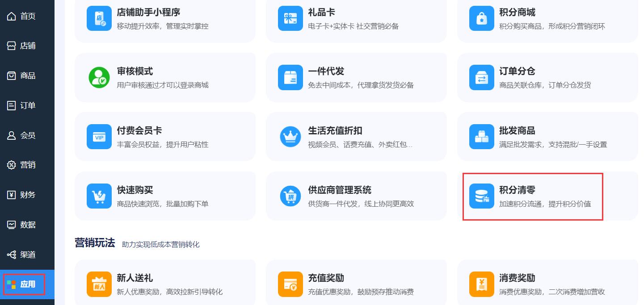Open the 店铺 sidebar menu
The width and height of the screenshot is (644, 305).
(27, 46)
